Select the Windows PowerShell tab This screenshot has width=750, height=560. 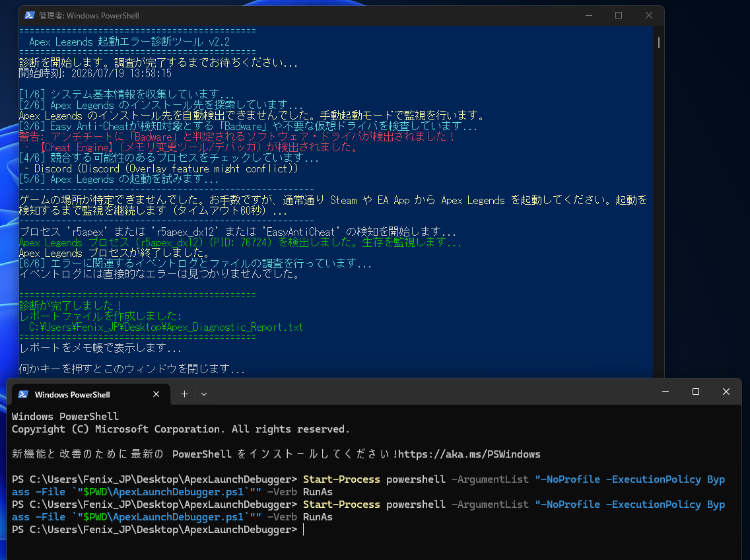point(91,394)
